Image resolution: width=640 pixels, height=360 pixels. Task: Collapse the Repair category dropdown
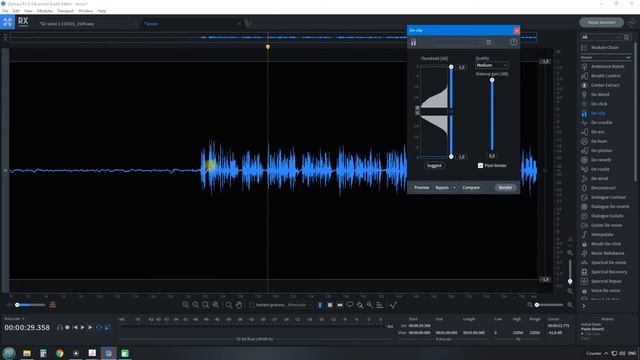606,58
